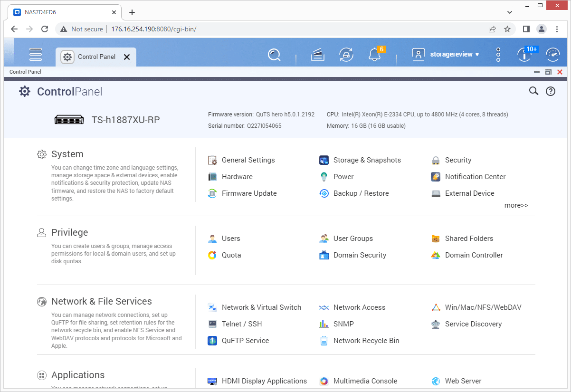
Task: Open Quota settings
Action: (x=225, y=255)
